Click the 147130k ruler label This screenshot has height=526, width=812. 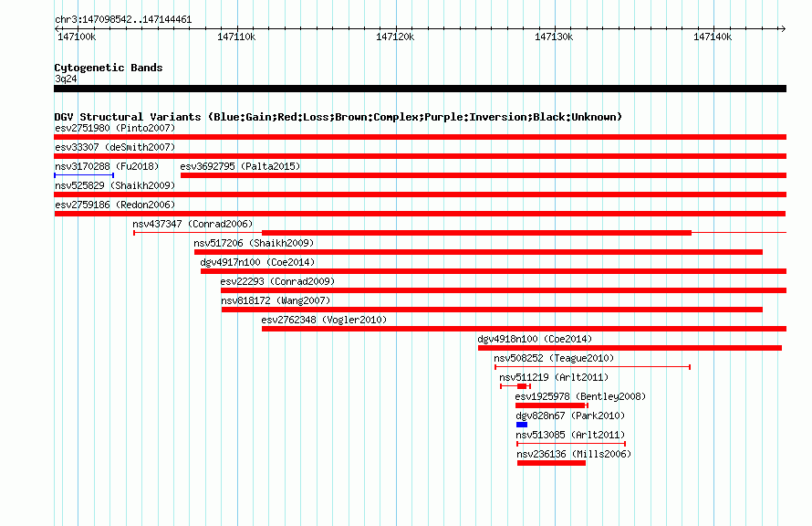pos(554,37)
